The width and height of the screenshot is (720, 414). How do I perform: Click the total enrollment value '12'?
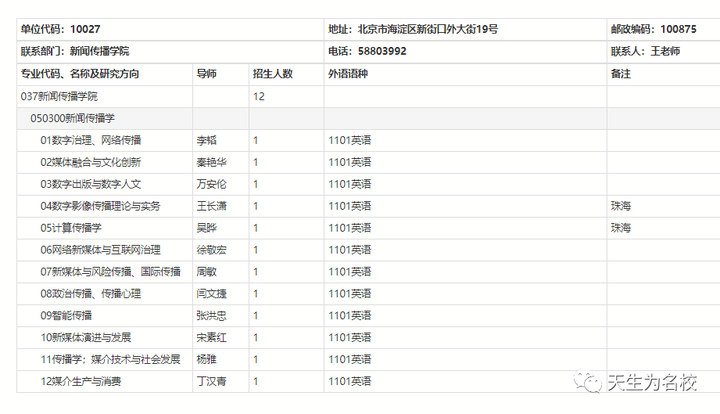click(259, 96)
